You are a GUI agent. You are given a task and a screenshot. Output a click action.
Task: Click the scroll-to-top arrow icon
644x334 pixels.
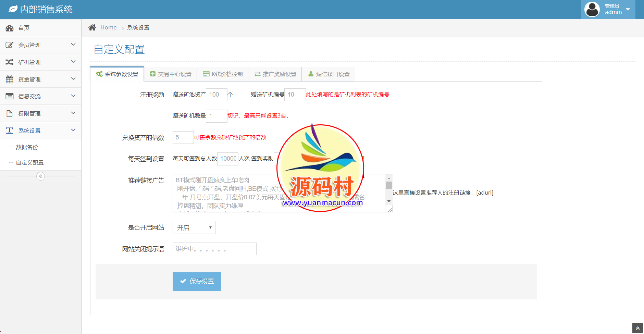(637, 328)
